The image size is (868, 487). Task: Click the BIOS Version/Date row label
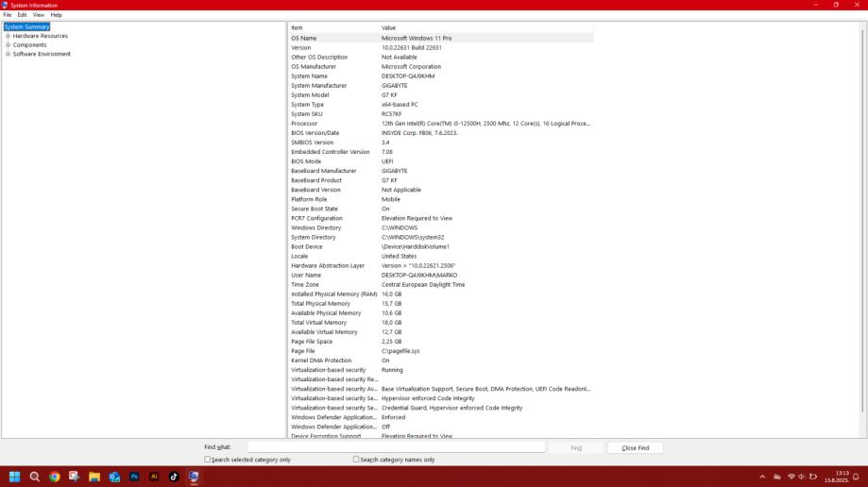(315, 133)
